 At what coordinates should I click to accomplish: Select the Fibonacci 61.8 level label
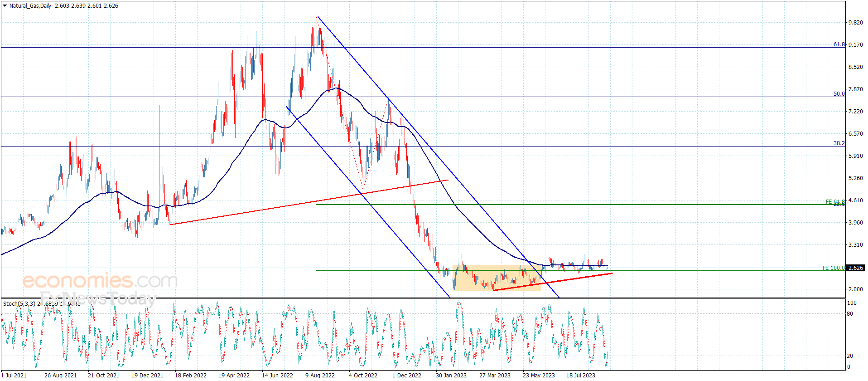coord(839,44)
